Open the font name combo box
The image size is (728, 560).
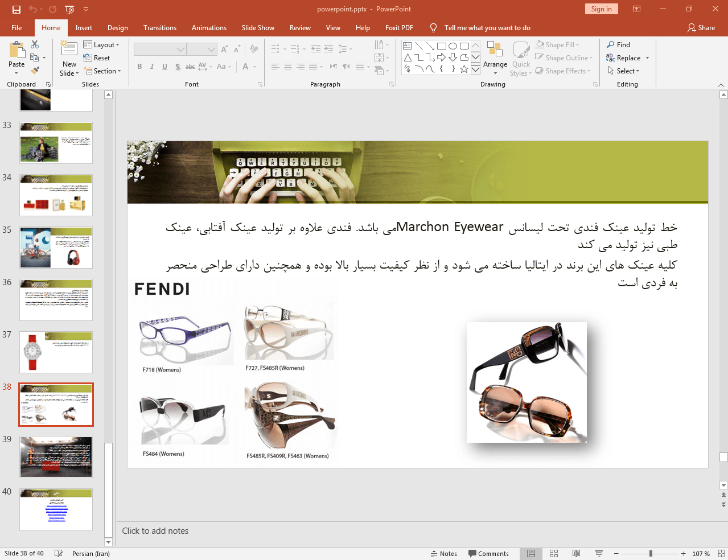[160, 50]
